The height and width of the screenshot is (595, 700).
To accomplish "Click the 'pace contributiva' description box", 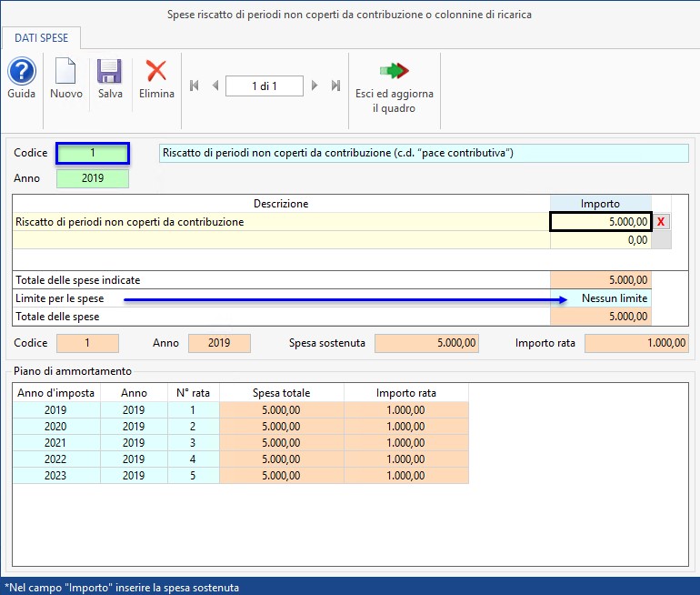I will coord(424,153).
